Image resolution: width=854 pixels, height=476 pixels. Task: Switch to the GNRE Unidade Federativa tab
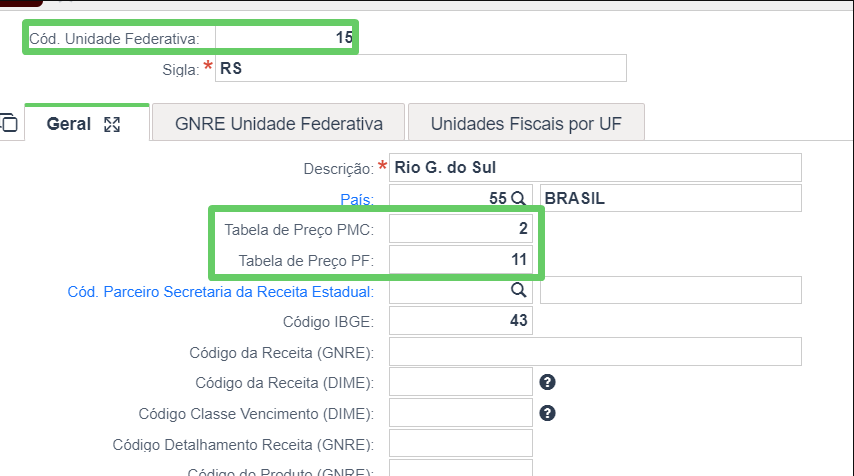point(278,124)
